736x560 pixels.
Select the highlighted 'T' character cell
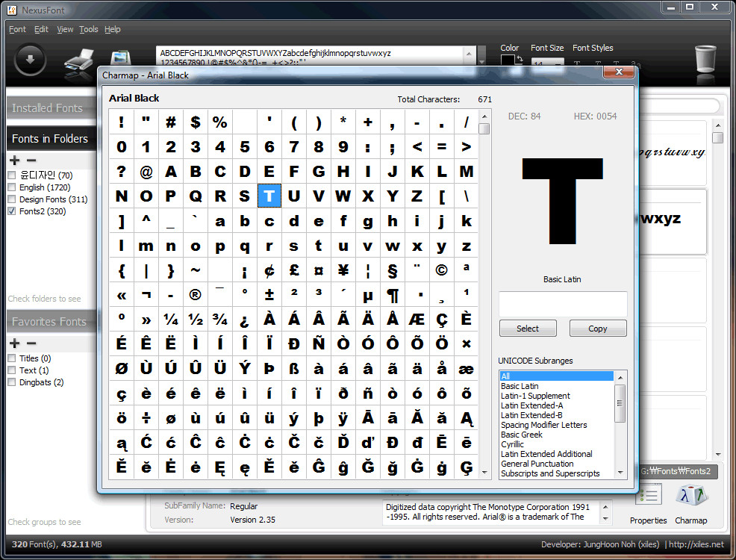pyautogui.click(x=269, y=196)
